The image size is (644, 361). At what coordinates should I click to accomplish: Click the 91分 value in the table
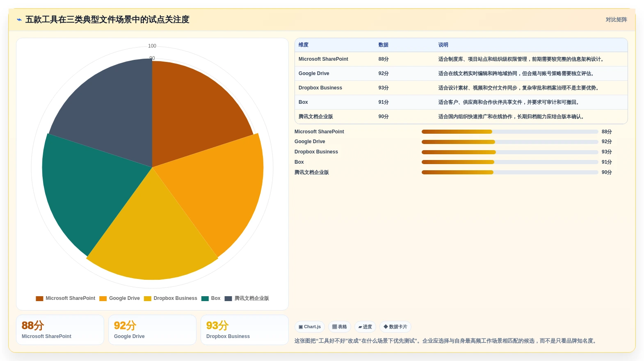click(384, 102)
